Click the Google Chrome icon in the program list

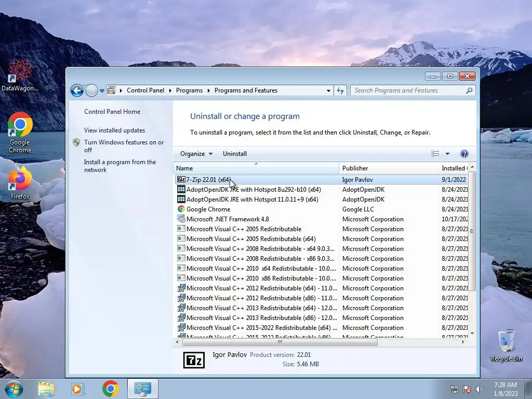coord(181,209)
